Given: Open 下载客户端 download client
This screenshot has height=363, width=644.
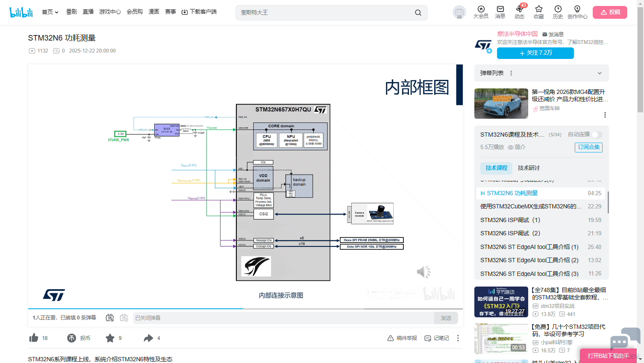Looking at the screenshot, I should [199, 12].
